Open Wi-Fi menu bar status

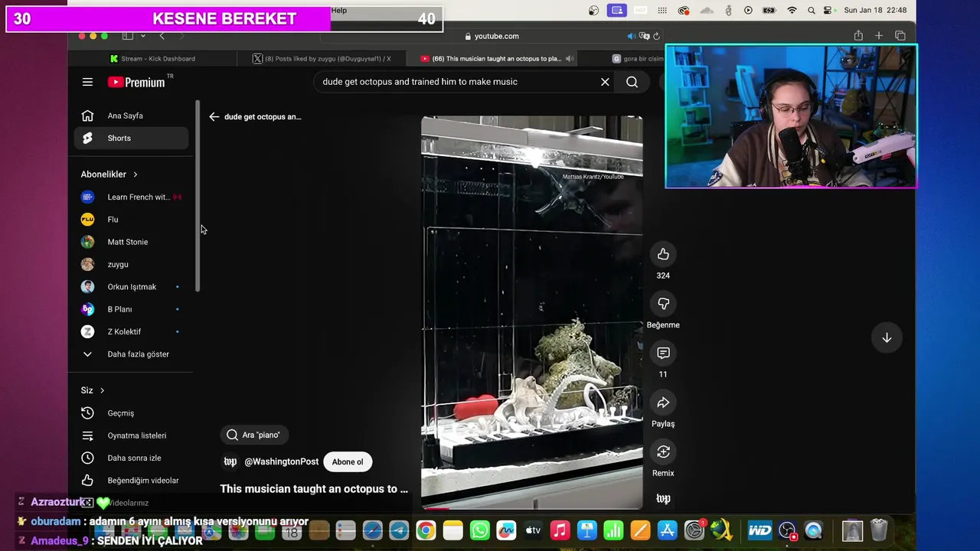click(x=792, y=11)
